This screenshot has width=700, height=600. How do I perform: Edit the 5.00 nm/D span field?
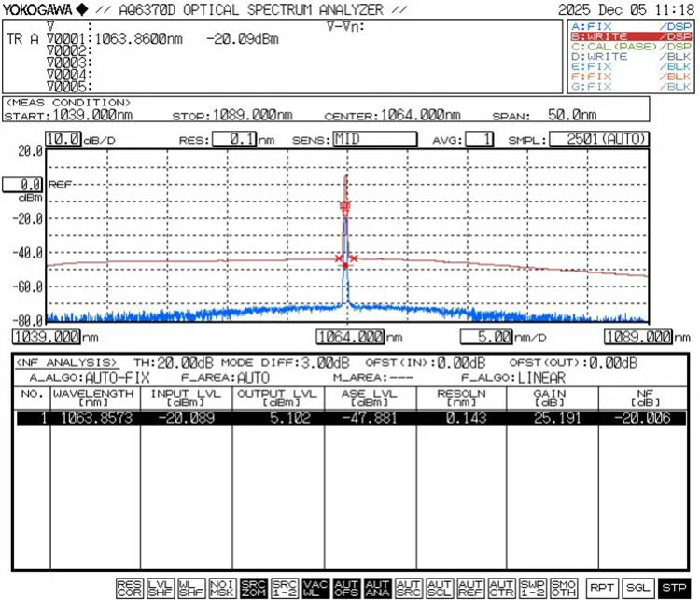pos(486,337)
